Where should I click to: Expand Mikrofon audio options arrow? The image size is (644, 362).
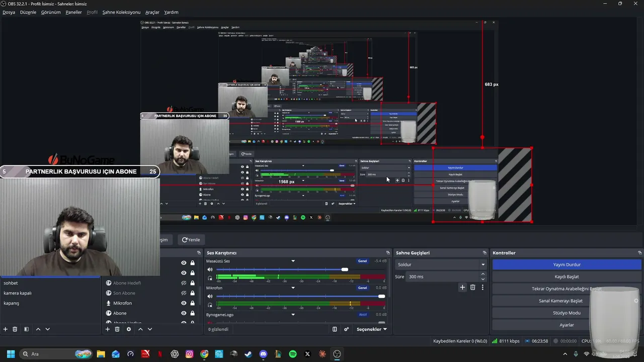pos(293,288)
